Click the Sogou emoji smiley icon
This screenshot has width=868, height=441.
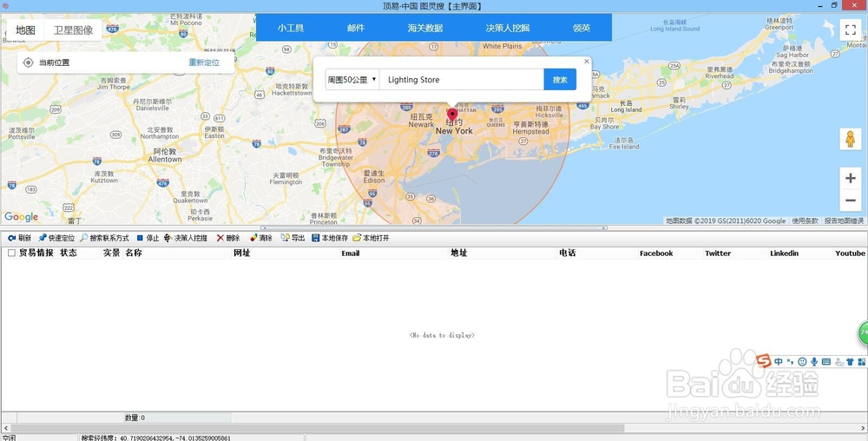pyautogui.click(x=802, y=361)
